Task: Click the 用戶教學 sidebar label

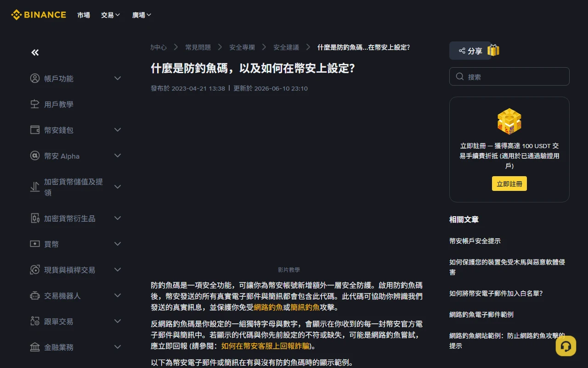Action: [59, 104]
